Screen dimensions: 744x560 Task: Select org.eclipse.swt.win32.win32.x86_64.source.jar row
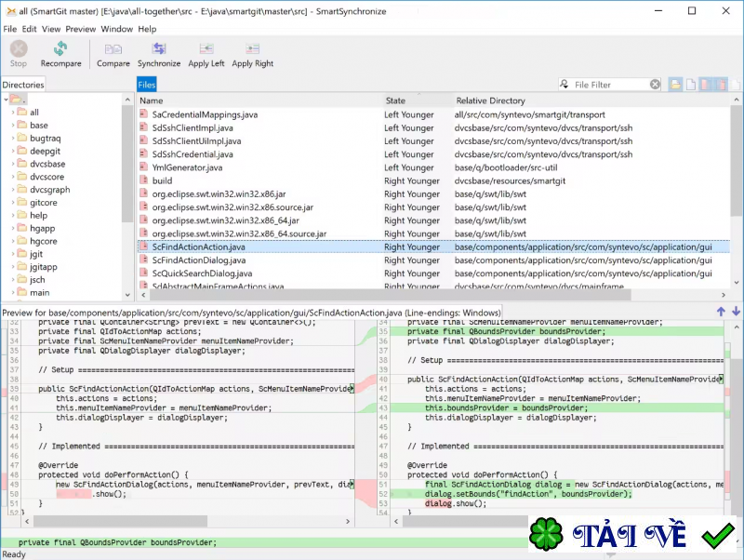433,233
